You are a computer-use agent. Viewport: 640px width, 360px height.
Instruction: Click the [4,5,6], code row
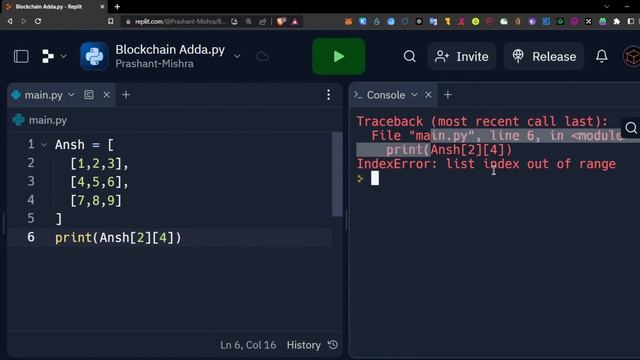coord(99,182)
